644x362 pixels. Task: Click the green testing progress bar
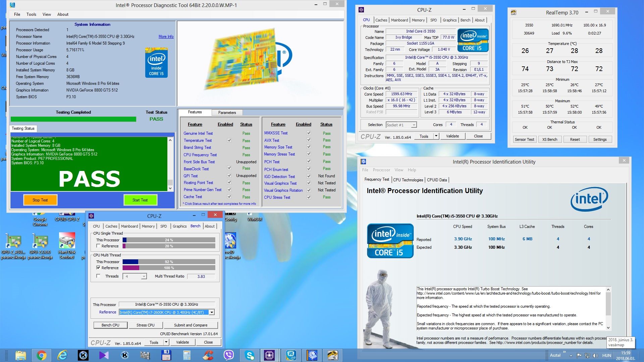click(73, 119)
